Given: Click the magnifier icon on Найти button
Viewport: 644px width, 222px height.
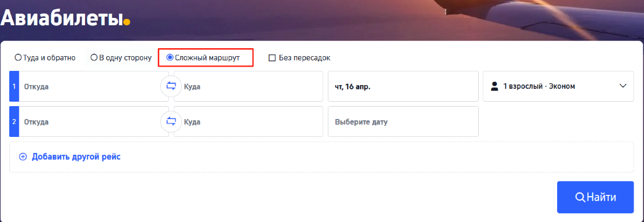Looking at the screenshot, I should coord(579,197).
